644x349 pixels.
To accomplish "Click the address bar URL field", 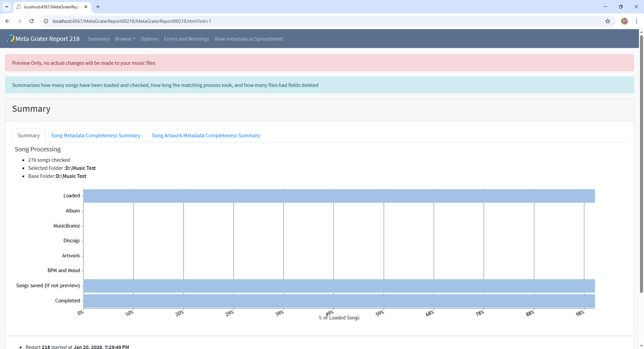I will pos(302,21).
